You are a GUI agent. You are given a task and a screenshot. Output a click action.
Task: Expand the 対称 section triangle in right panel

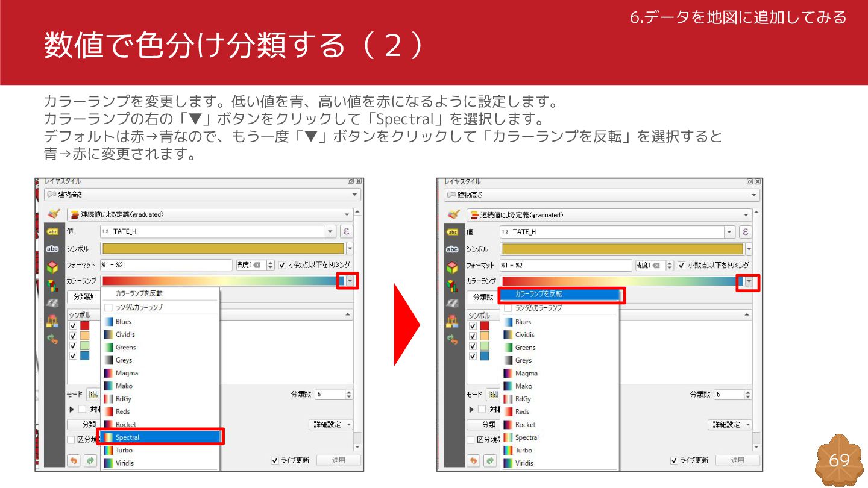[x=471, y=409]
